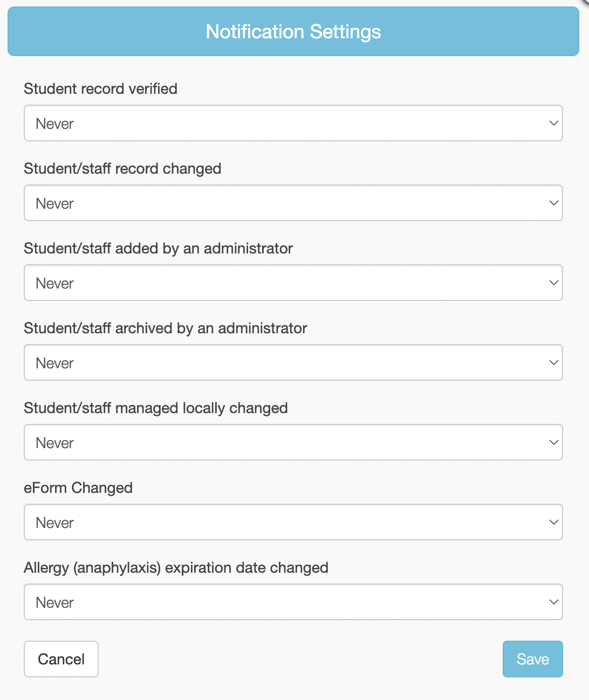Save the notification settings

click(x=532, y=659)
